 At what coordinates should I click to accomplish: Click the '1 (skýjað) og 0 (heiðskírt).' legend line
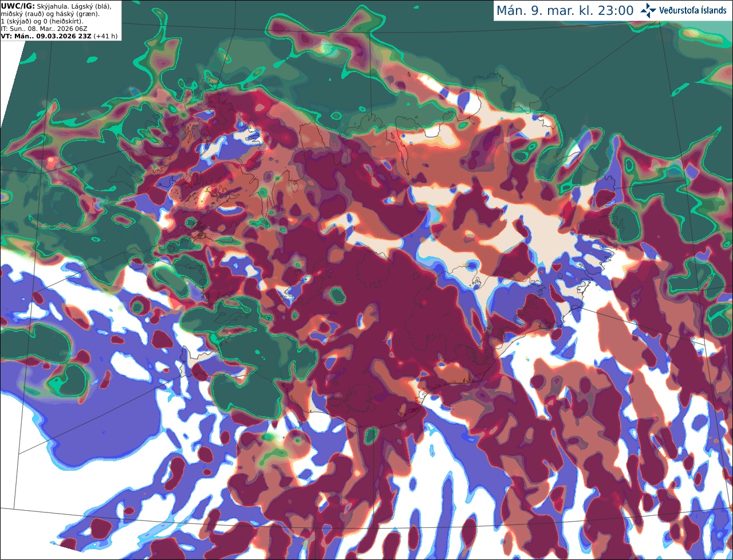point(42,21)
